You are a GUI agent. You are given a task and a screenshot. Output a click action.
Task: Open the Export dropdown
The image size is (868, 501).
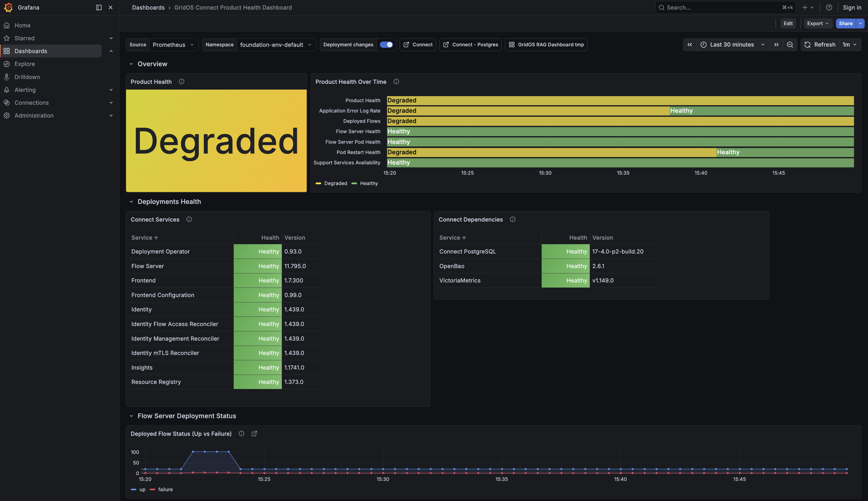click(x=818, y=23)
